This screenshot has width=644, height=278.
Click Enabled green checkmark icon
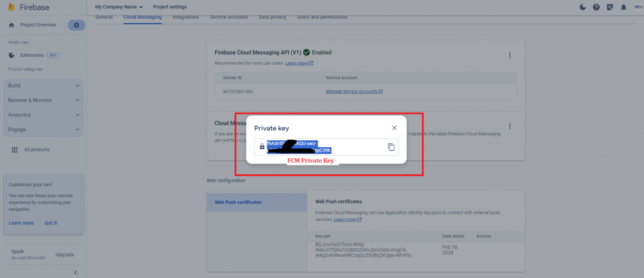coord(306,53)
